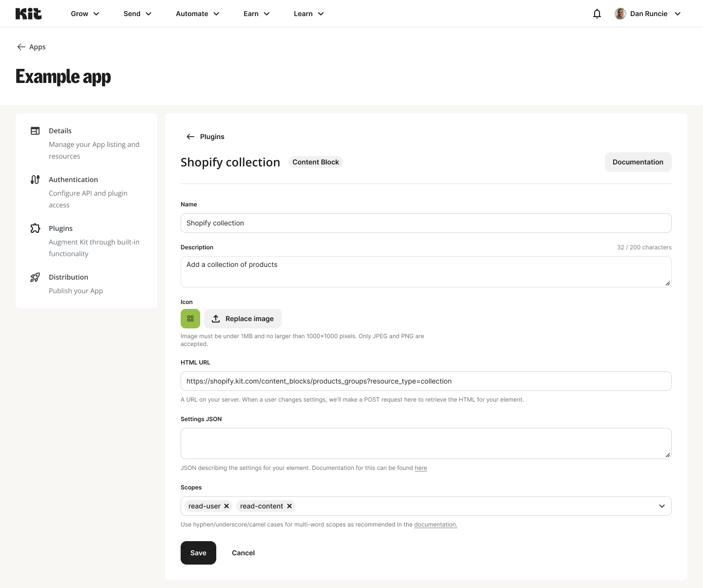Screen dimensions: 703x588
Task: Click the back arrow beside Plugins
Action: tap(190, 137)
